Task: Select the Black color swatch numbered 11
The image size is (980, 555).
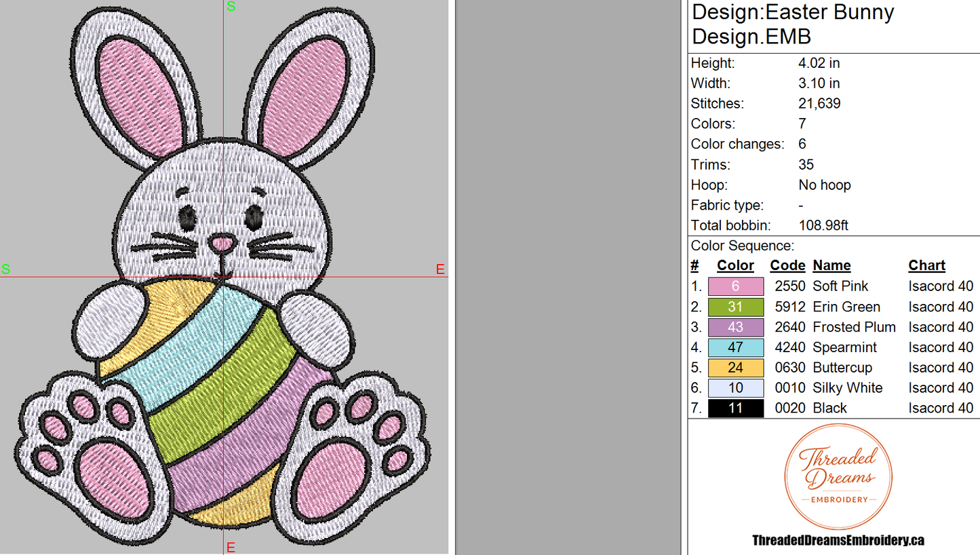Action: (736, 408)
